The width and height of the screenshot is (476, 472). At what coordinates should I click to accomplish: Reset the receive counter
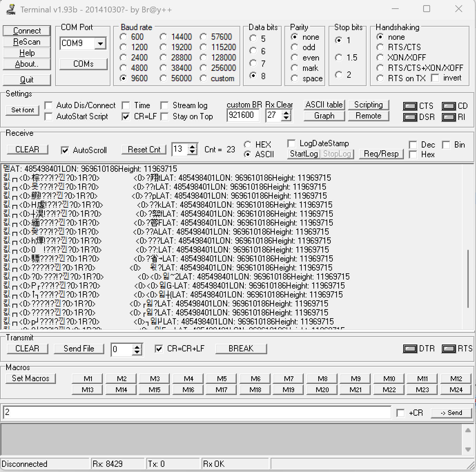click(x=144, y=150)
